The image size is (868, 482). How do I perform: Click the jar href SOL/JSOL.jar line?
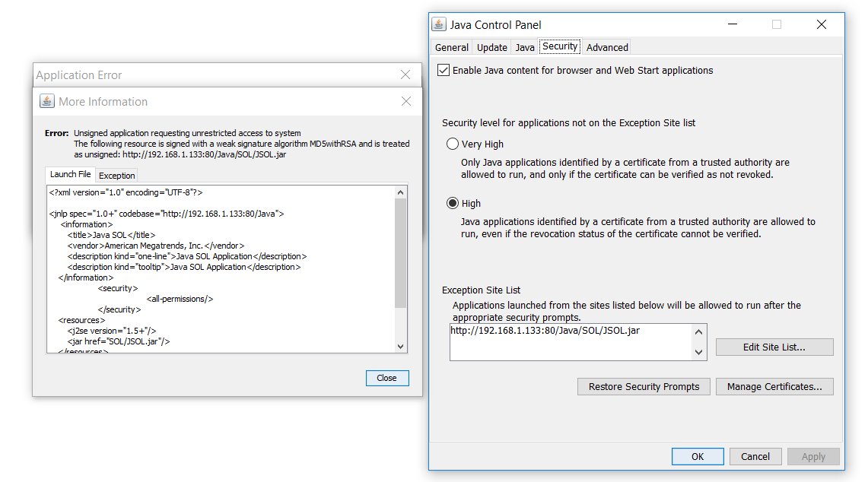click(x=119, y=341)
